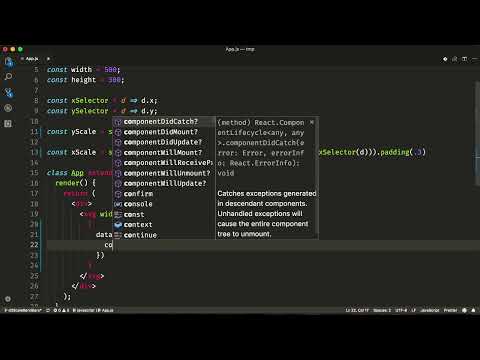This screenshot has height=360, width=480.
Task: Choose the context suggestion
Action: (164, 225)
